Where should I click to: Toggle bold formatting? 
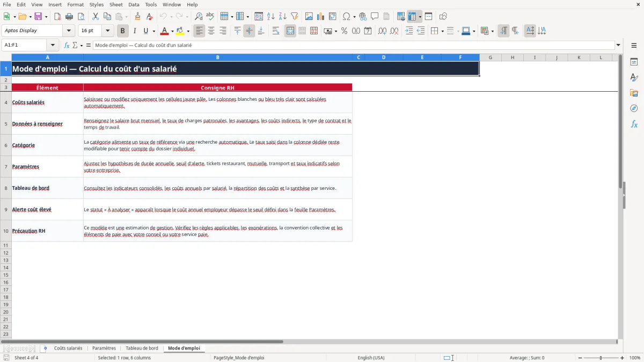(x=123, y=31)
